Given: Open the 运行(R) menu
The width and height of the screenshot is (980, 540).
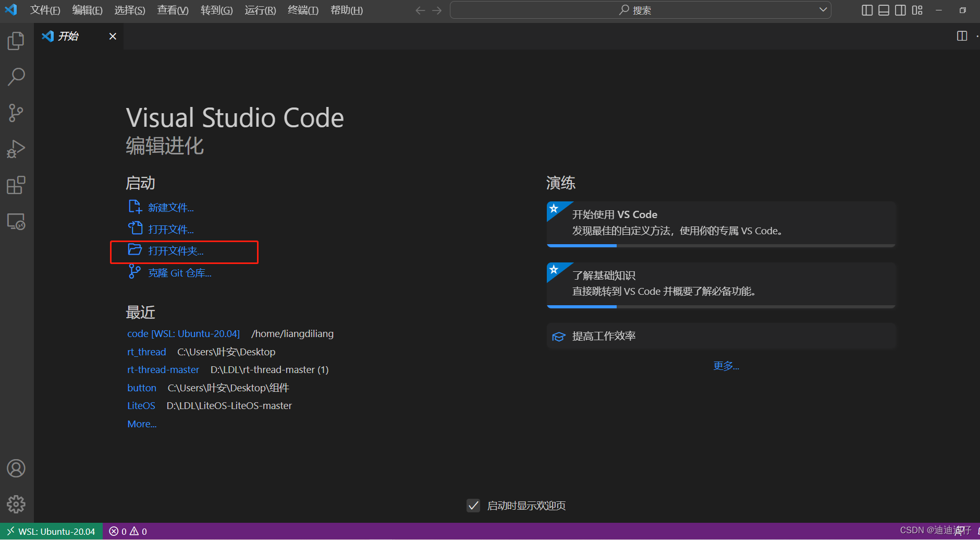Looking at the screenshot, I should click(x=260, y=10).
